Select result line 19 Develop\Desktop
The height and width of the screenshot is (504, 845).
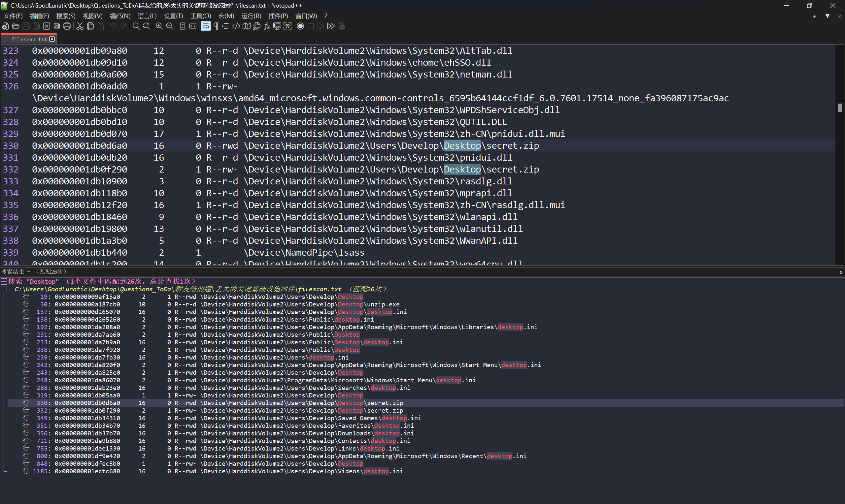coord(193,297)
